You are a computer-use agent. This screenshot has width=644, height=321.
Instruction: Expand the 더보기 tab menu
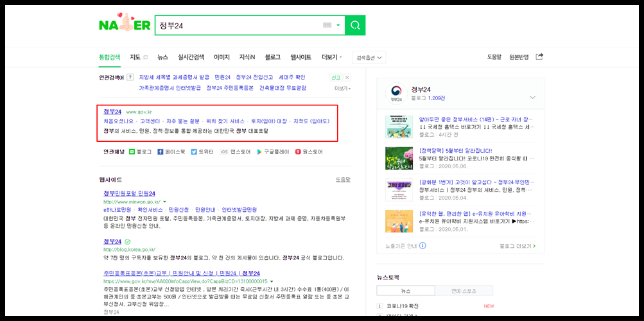(x=332, y=57)
